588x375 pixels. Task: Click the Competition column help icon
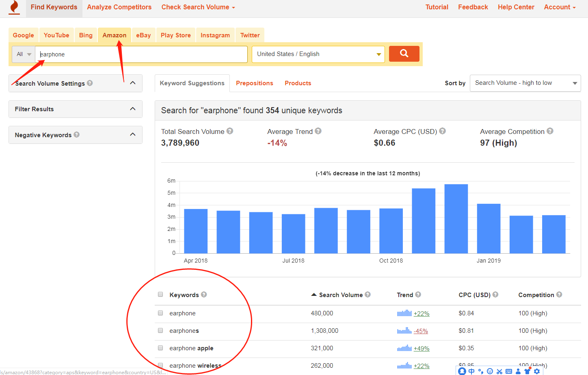coord(559,294)
